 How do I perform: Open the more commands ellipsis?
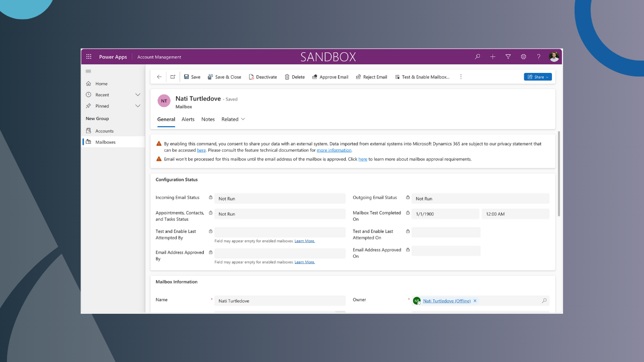coord(460,77)
